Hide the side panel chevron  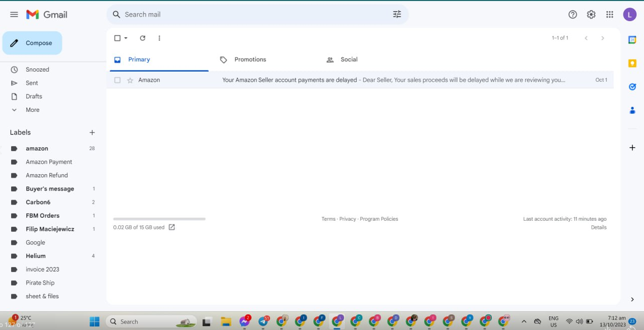click(632, 299)
